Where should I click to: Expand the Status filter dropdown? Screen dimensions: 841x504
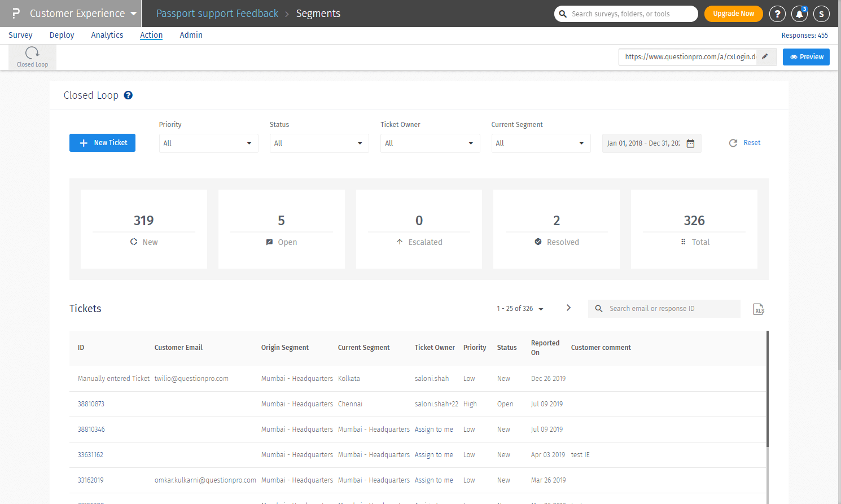coord(319,143)
